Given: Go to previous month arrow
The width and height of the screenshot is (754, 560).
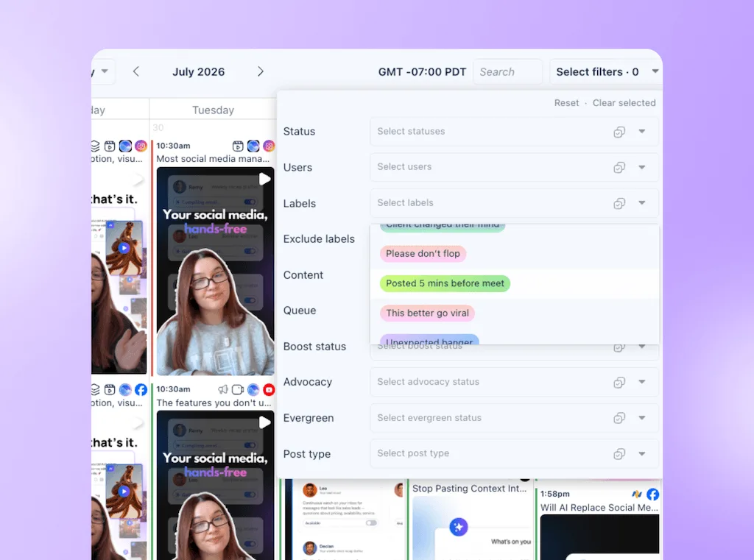Looking at the screenshot, I should pos(136,71).
